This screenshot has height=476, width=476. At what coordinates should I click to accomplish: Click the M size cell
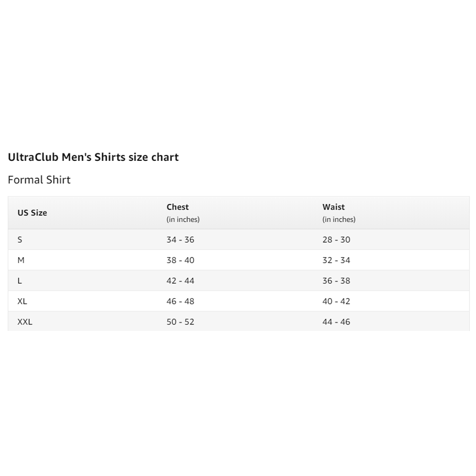tap(21, 260)
